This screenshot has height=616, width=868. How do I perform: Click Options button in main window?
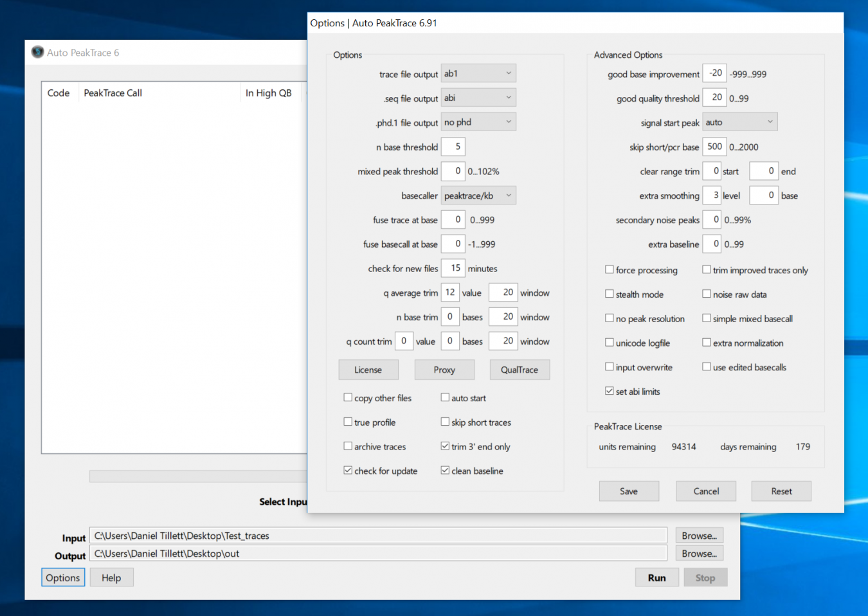pos(63,577)
